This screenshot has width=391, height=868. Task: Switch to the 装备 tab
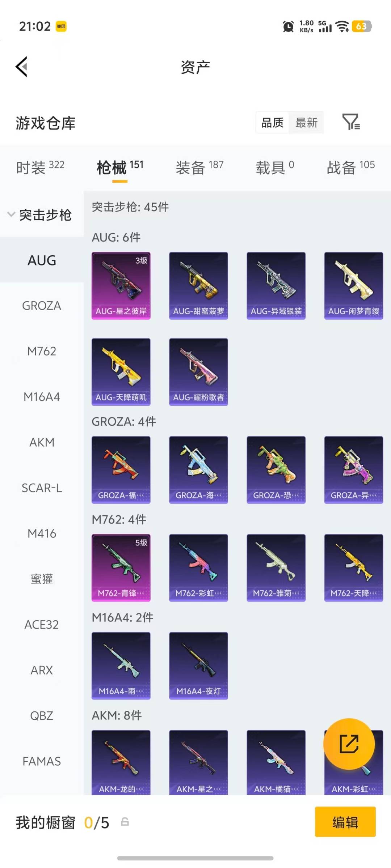pyautogui.click(x=199, y=167)
